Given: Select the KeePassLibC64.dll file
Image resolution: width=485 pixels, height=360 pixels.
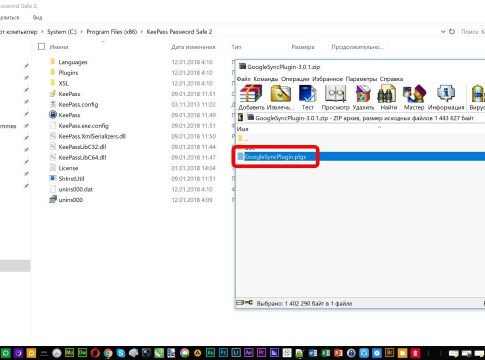Looking at the screenshot, I should pos(82,157).
